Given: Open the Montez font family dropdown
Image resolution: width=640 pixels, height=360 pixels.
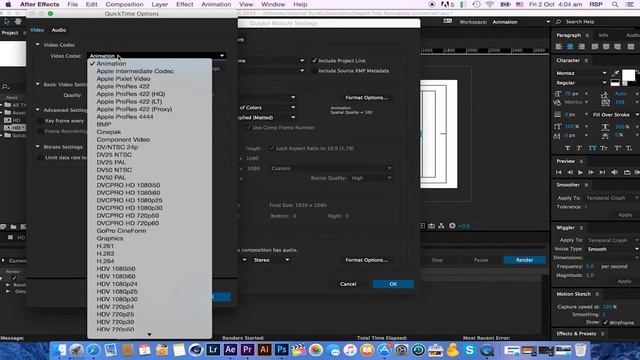Looking at the screenshot, I should coord(581,73).
